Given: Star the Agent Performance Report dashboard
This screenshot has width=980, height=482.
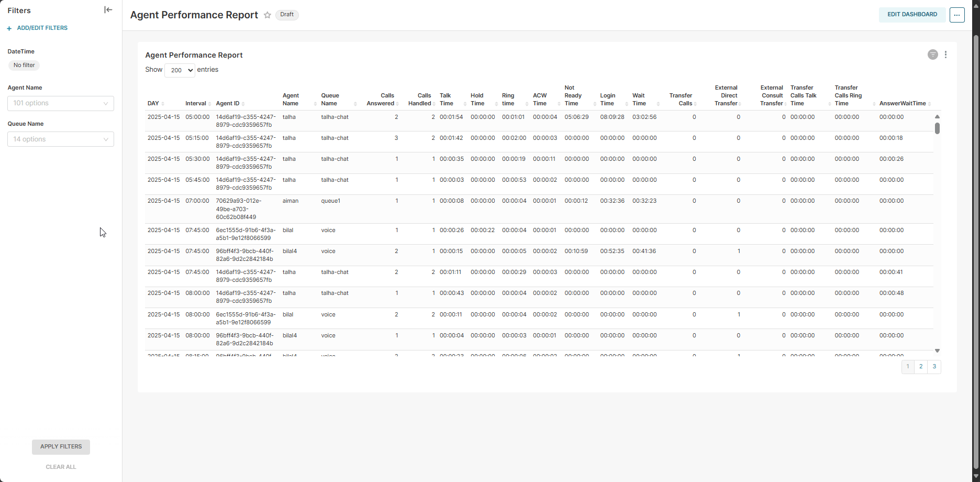Looking at the screenshot, I should (x=268, y=15).
